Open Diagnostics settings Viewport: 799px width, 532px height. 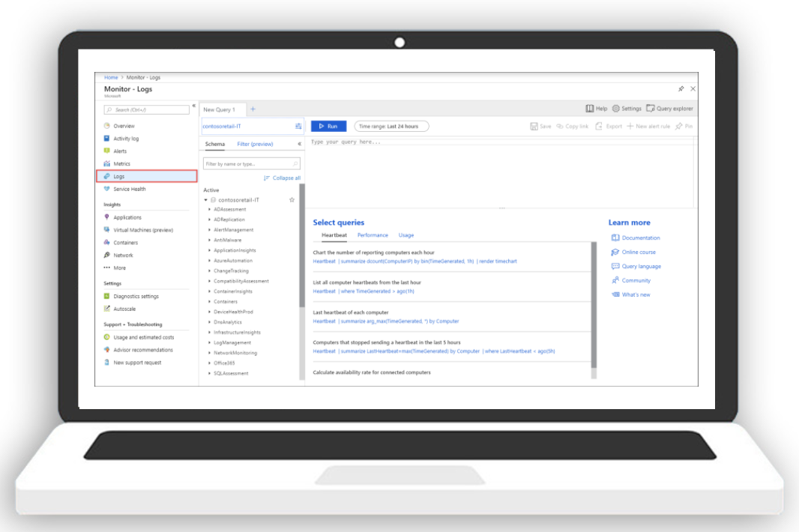[136, 297]
